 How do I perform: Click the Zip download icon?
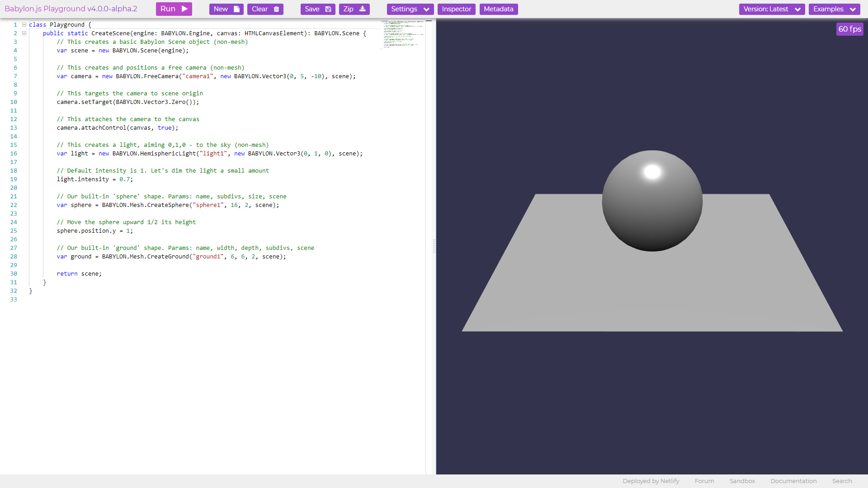362,9
